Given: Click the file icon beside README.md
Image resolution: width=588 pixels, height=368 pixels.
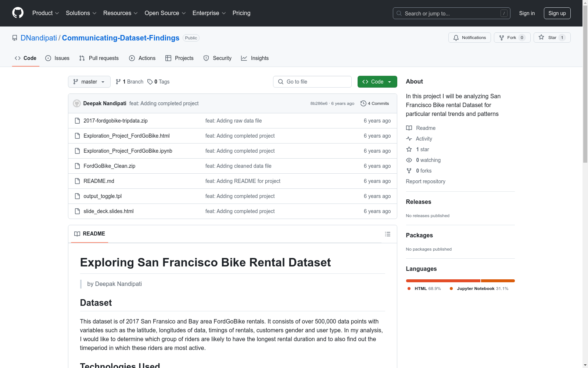Looking at the screenshot, I should pyautogui.click(x=77, y=181).
